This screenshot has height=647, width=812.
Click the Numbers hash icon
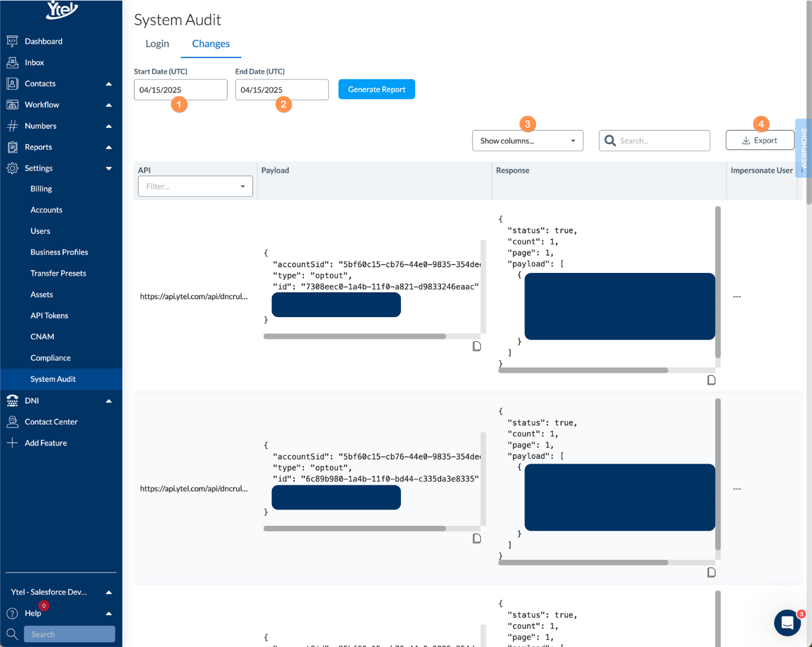click(x=12, y=126)
